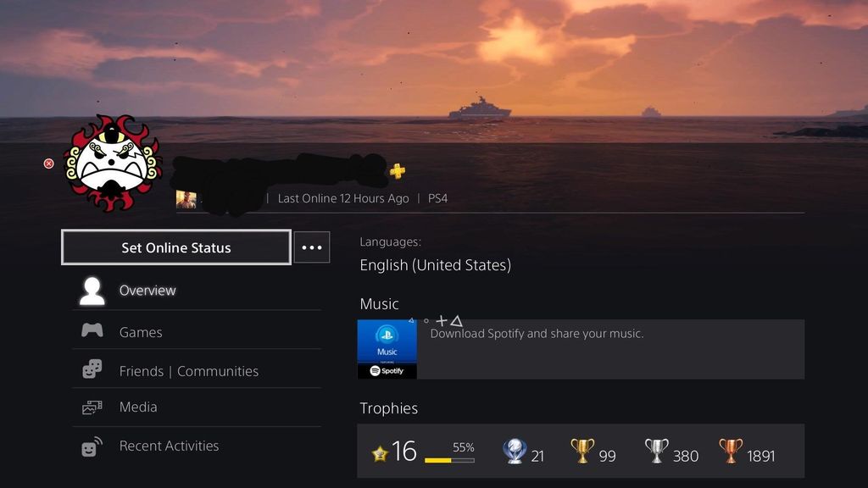The image size is (868, 488).
Task: Select the bronze trophy icon
Action: click(731, 451)
